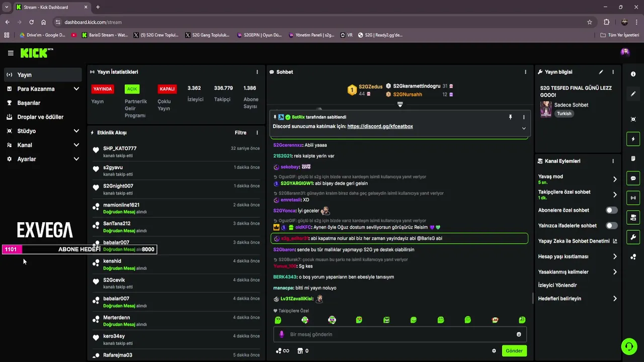Open new browser tab
This screenshot has width=644, height=362.
point(98,7)
